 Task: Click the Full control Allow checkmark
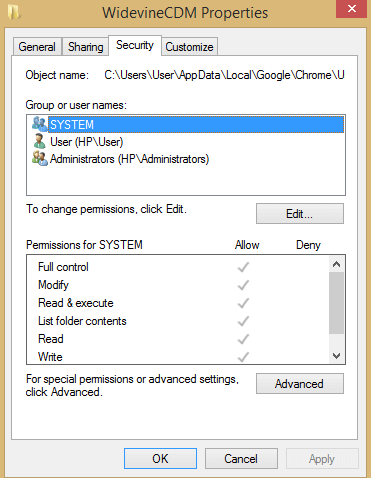point(243,267)
